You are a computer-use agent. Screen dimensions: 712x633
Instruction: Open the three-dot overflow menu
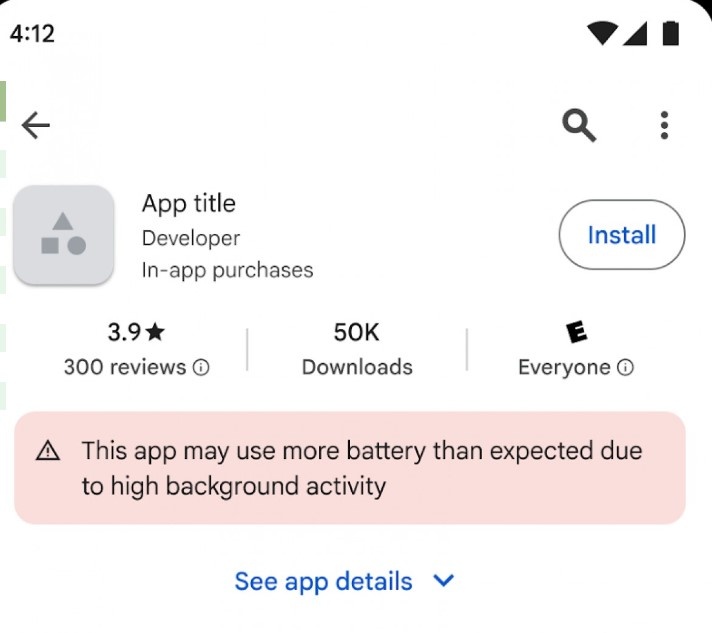(x=664, y=125)
